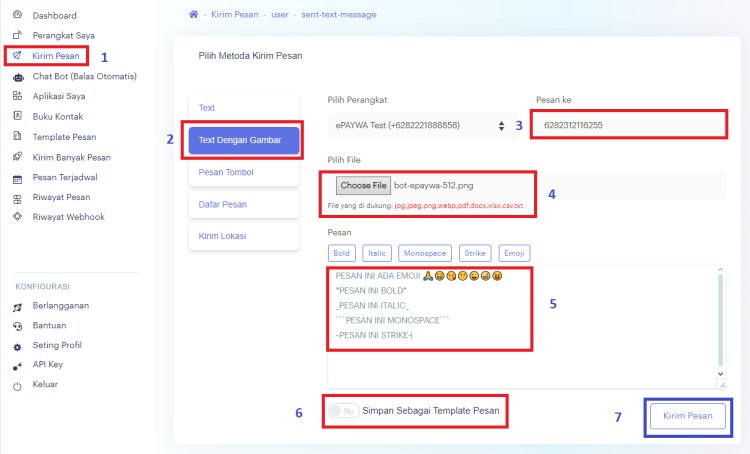The image size is (750, 454).
Task: Apply Strike formatting to the message
Action: [x=474, y=253]
